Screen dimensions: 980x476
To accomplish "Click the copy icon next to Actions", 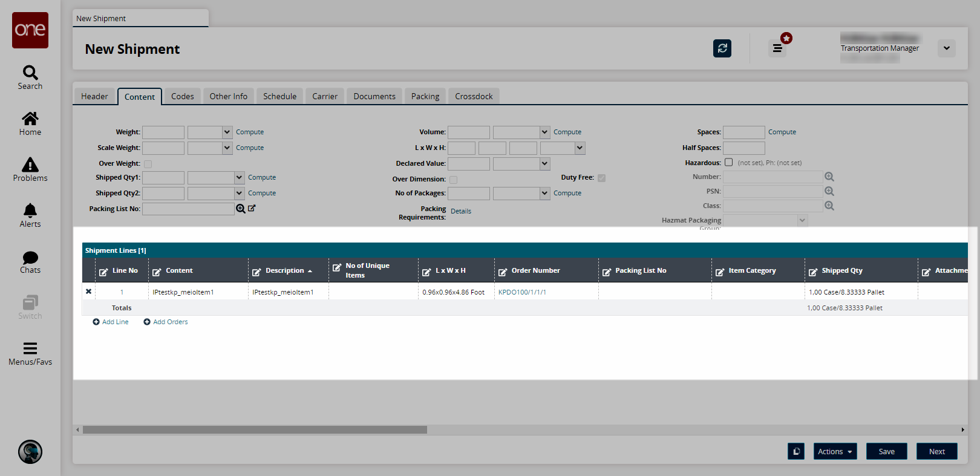I will coord(796,451).
